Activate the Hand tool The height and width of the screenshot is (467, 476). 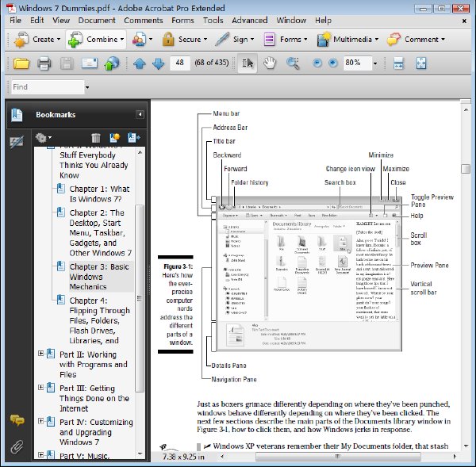point(269,63)
